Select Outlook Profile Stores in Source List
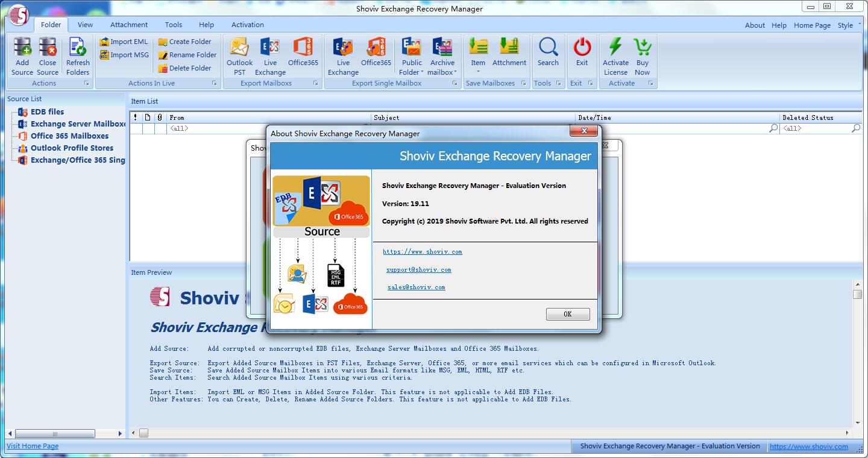868x458 pixels. [72, 148]
